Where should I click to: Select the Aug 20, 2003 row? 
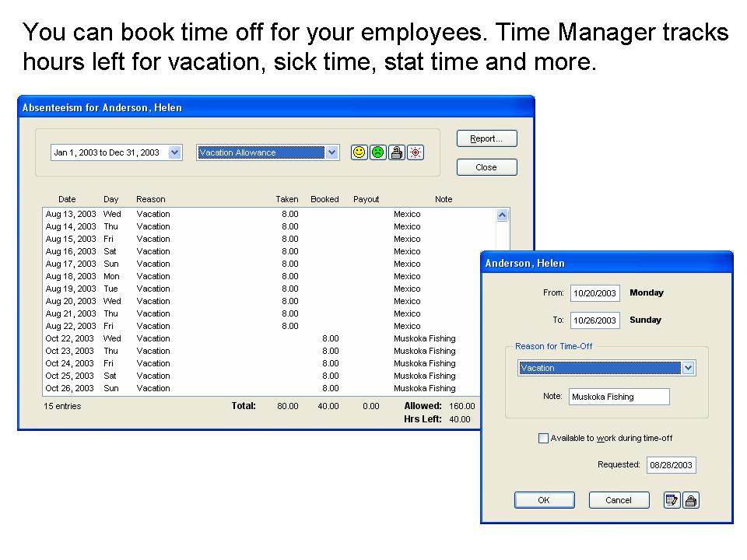[261, 301]
